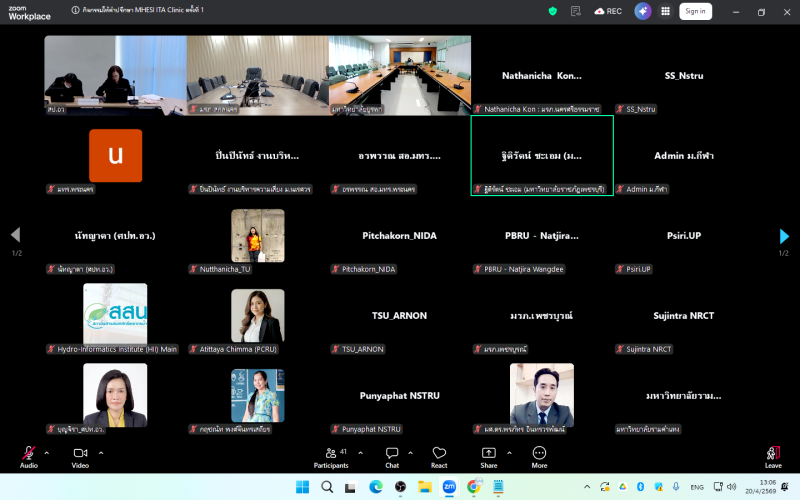Click the Sign in button
The width and height of the screenshot is (800, 500).
click(695, 11)
